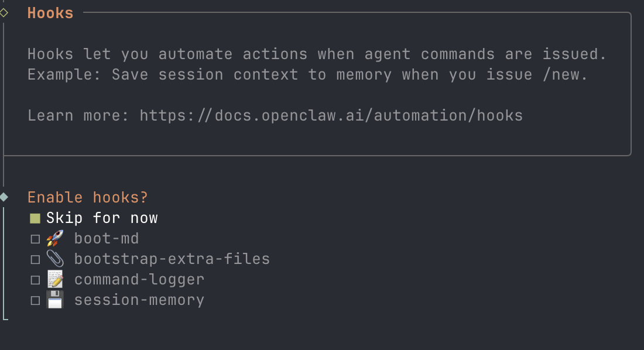Click the floppy disk icon beside session-memory

pos(56,300)
